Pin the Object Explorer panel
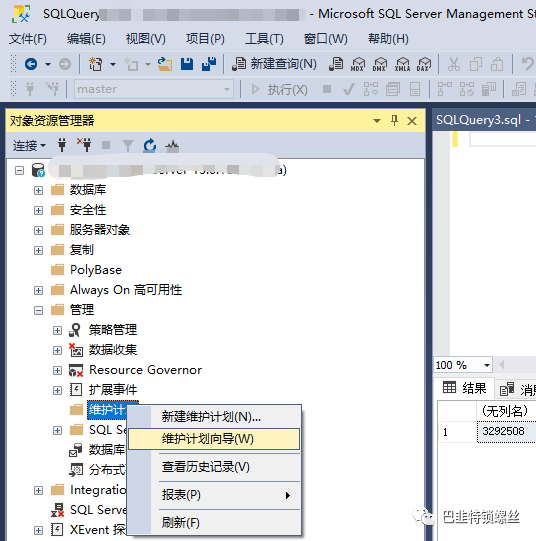This screenshot has height=541, width=536. point(395,121)
